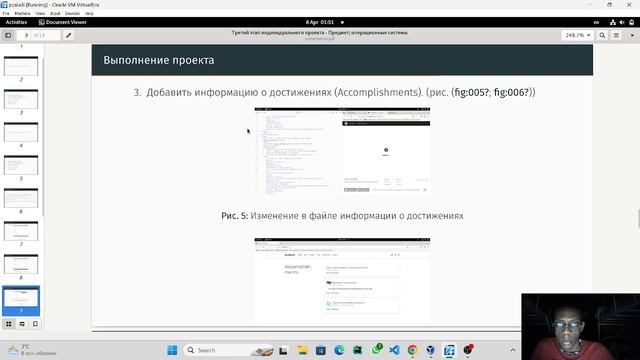Click Figure 6 Accomplishments screenshot image
The height and width of the screenshot is (360, 640).
[x=342, y=280]
